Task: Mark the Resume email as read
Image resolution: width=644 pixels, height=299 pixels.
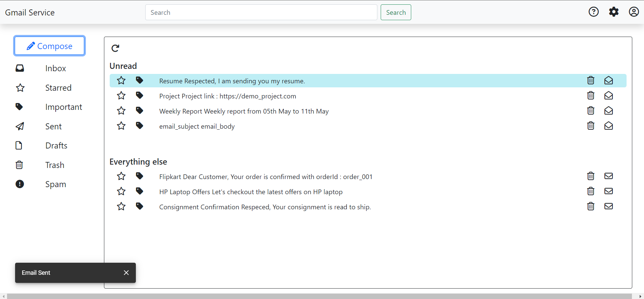Action: click(x=608, y=80)
